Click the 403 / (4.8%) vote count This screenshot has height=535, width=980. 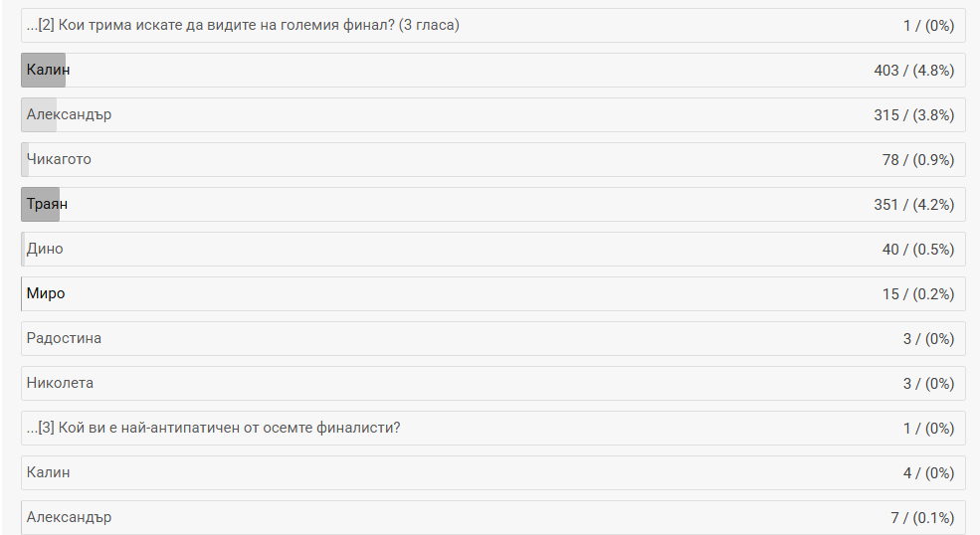[913, 70]
